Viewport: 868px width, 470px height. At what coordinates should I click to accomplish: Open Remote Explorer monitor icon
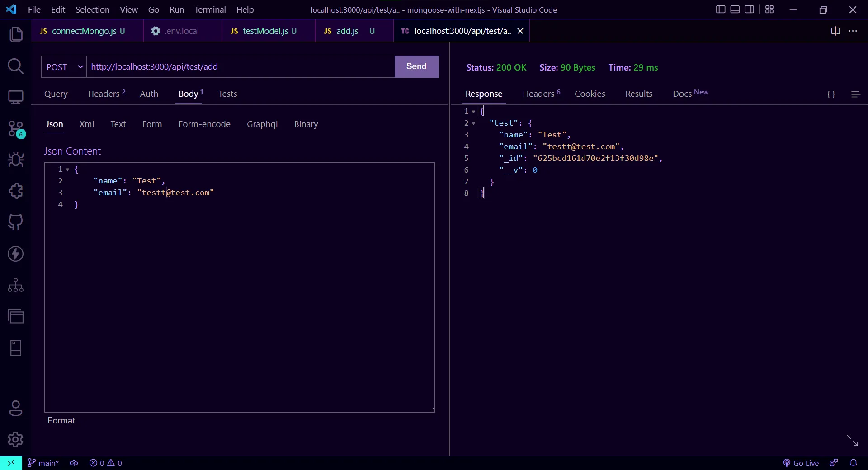[x=16, y=97]
